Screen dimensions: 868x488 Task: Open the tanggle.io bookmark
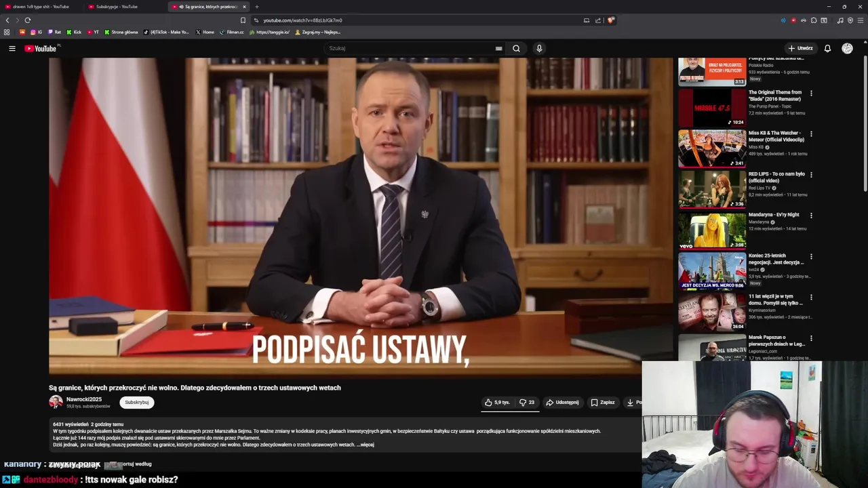(270, 32)
